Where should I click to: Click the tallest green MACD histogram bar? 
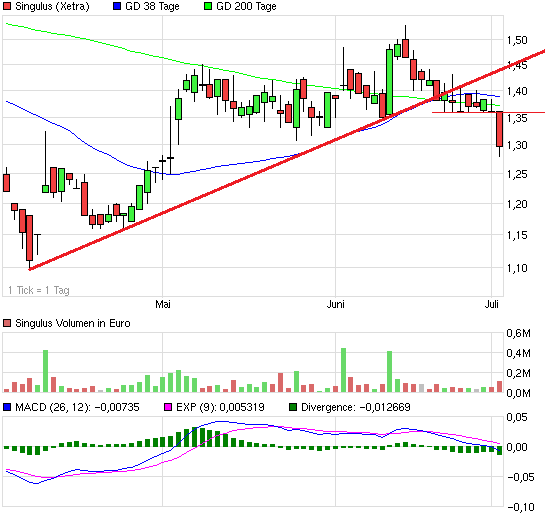(x=194, y=437)
